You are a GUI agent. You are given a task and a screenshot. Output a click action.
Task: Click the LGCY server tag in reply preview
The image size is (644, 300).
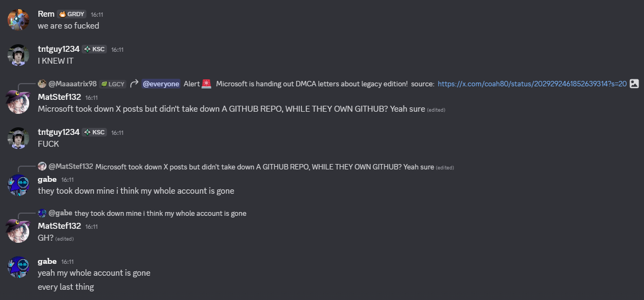(113, 84)
